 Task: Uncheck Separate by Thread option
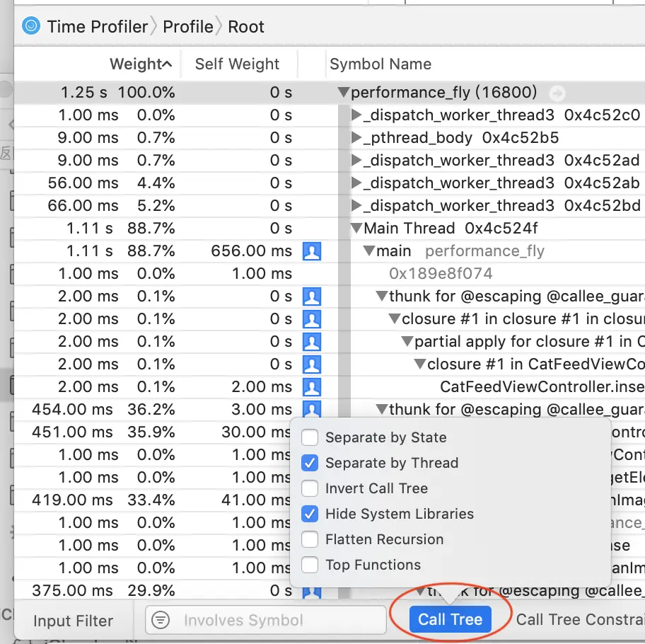point(310,463)
